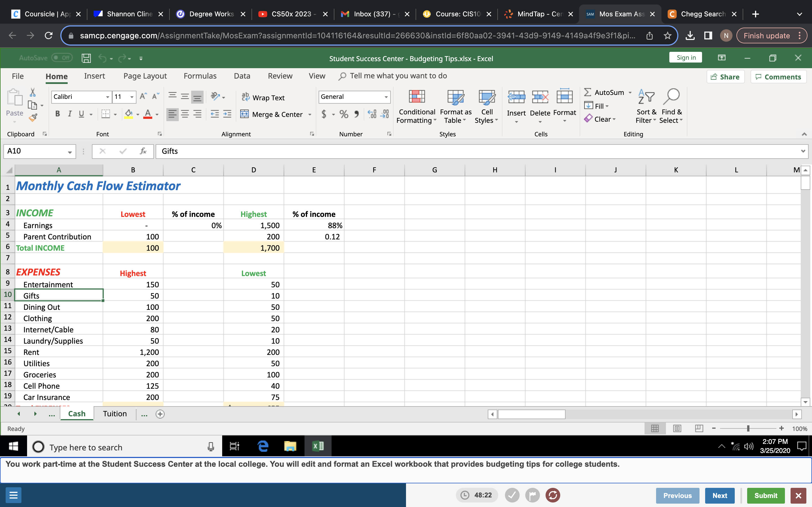Click the green Submit button

pos(766,496)
